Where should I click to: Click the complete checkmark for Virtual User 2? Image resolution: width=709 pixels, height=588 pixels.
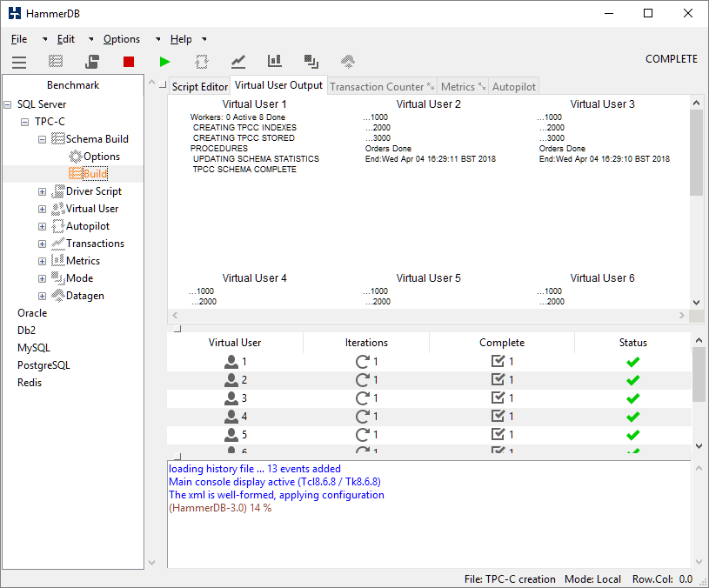pos(498,379)
